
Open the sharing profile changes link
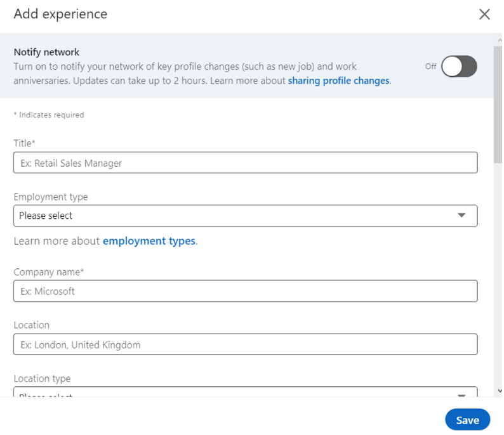(x=338, y=81)
